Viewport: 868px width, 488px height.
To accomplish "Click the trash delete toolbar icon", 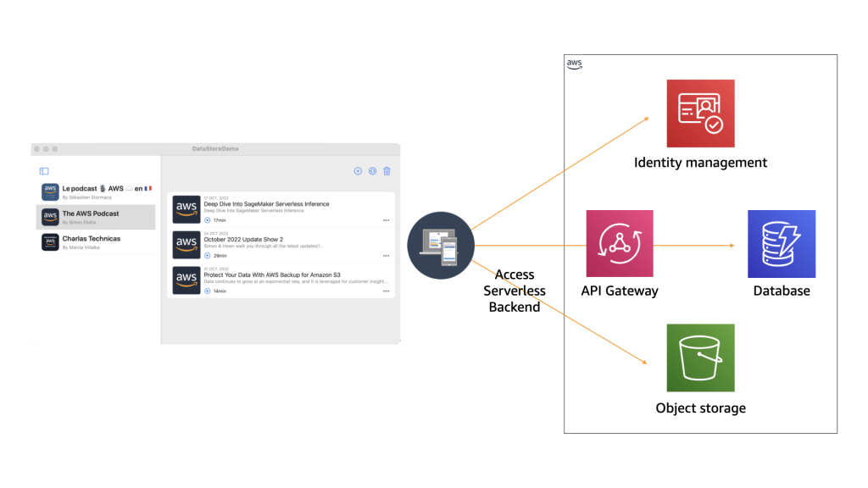I will pos(387,171).
